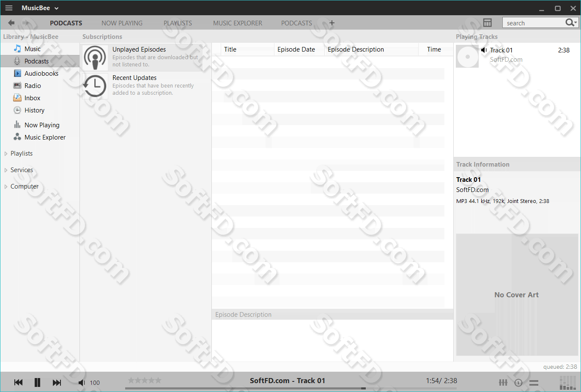Click in the search field

pos(533,23)
